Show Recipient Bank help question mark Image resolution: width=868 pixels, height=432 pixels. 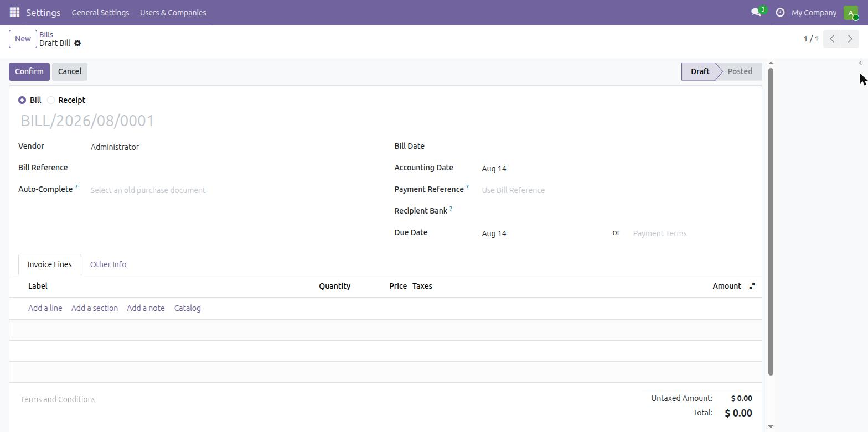click(451, 209)
